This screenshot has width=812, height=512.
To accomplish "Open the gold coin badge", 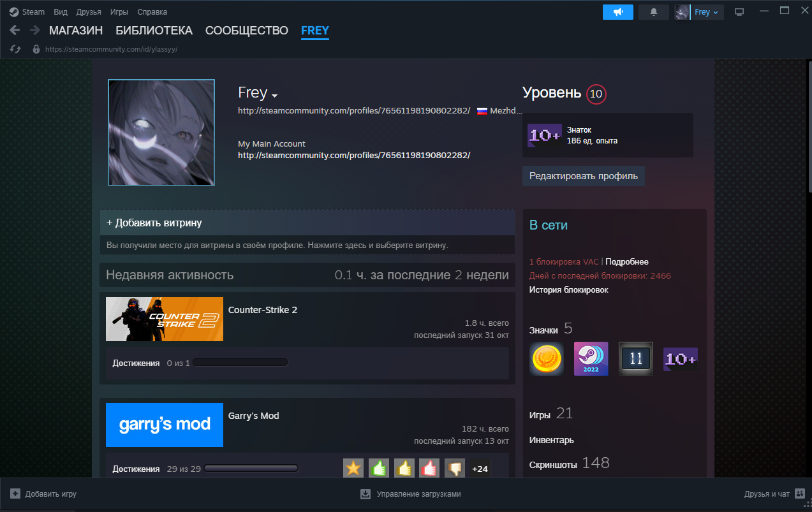I will [547, 359].
